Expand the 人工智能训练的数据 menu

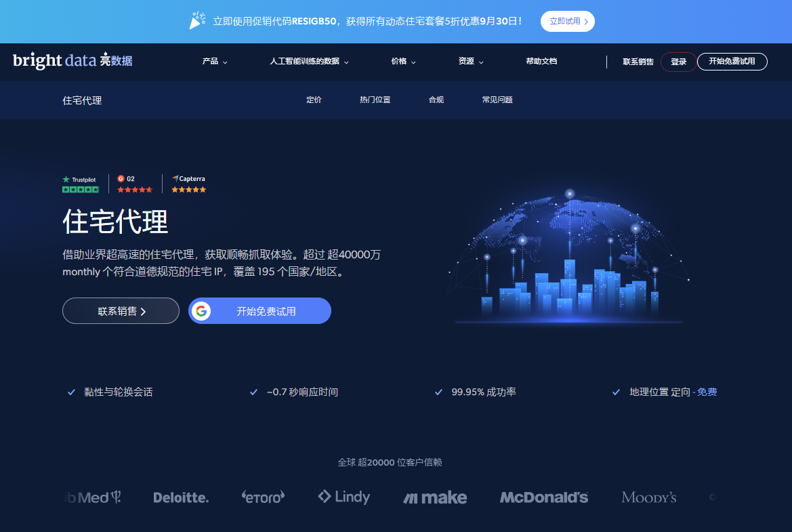(x=309, y=61)
